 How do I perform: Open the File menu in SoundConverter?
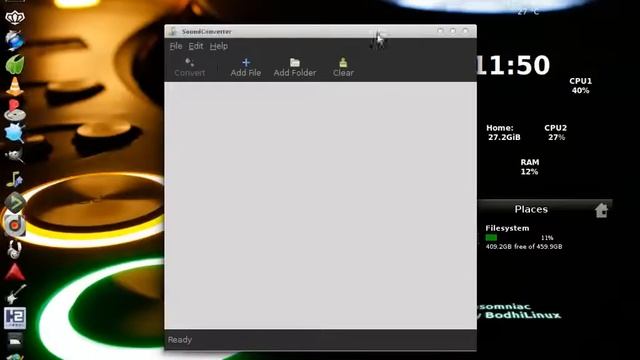coord(176,46)
